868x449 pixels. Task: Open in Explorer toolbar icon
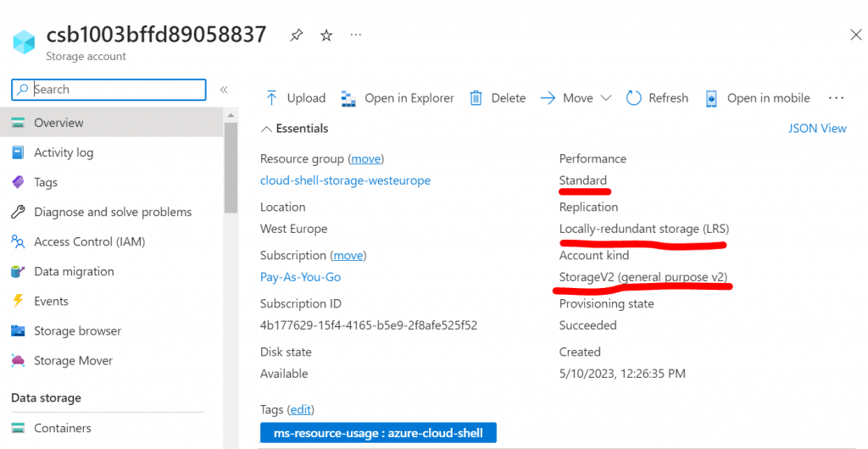click(x=348, y=98)
